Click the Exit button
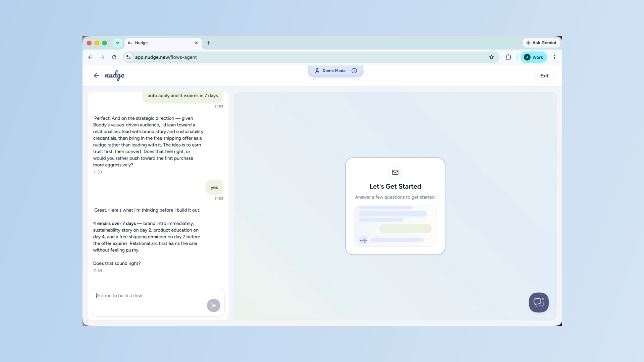Viewport: 644px width, 362px height. pyautogui.click(x=544, y=76)
